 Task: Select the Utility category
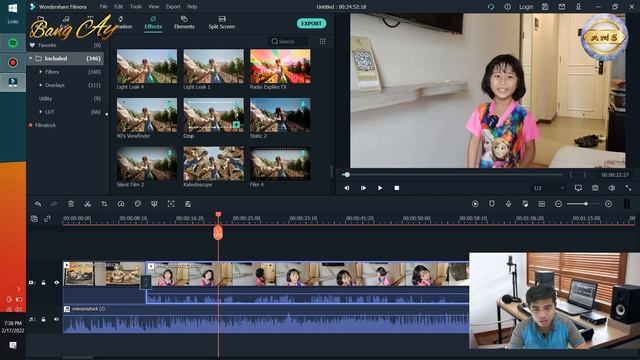point(45,98)
